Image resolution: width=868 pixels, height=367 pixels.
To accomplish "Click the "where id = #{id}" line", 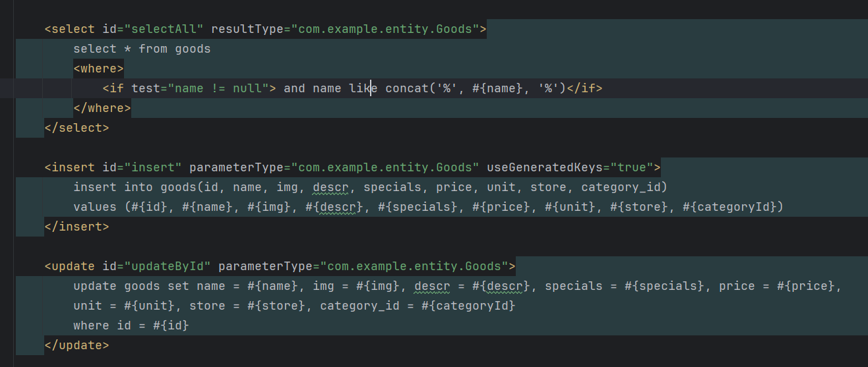I will (131, 325).
